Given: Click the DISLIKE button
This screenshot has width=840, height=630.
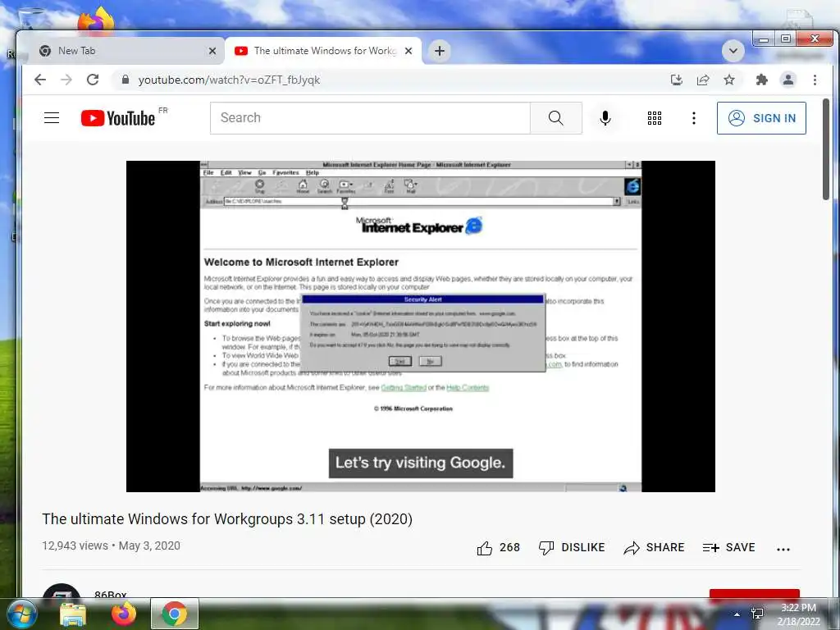Looking at the screenshot, I should tap(572, 547).
